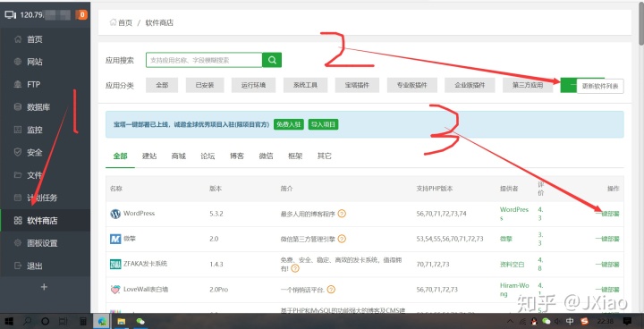Viewport: 644px width, 329px height.
Task: Open the calculator on taskbar
Action: click(83, 321)
